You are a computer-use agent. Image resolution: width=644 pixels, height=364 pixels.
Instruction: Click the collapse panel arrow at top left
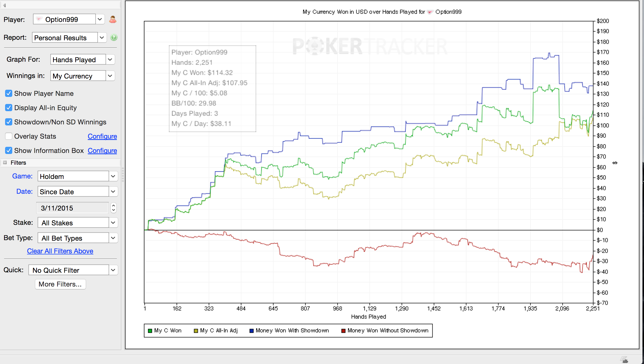tap(4, 5)
